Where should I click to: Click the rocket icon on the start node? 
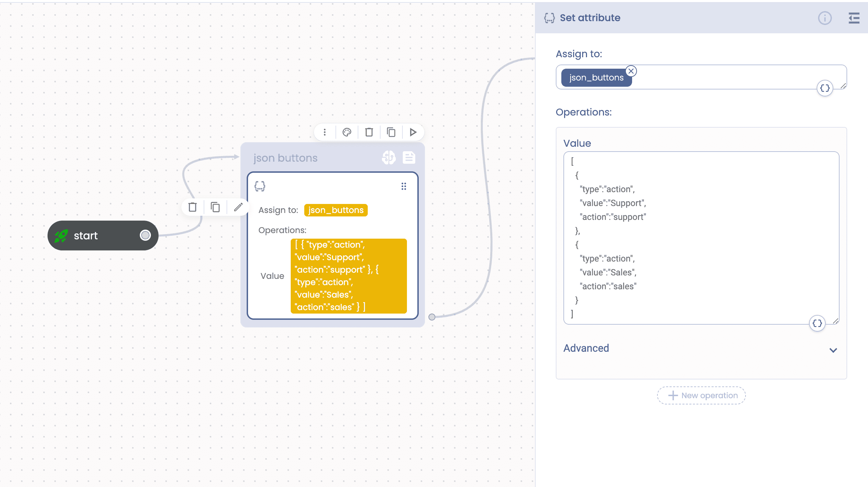[x=61, y=236]
